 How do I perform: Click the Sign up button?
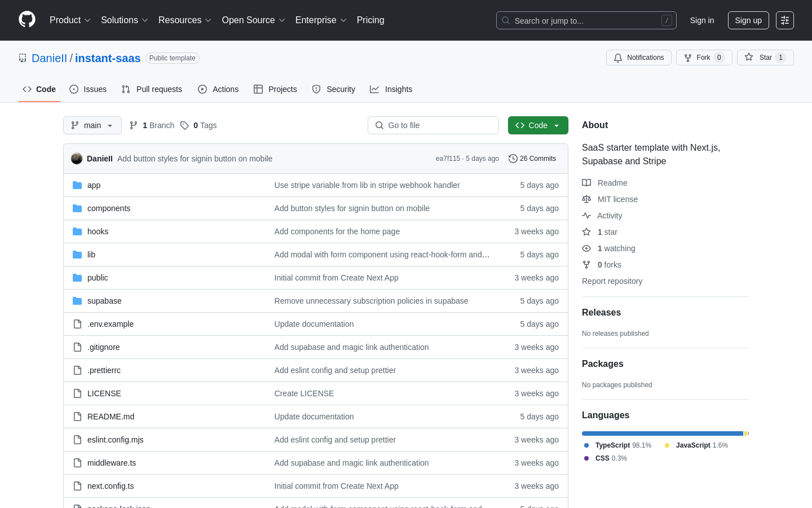pyautogui.click(x=748, y=20)
